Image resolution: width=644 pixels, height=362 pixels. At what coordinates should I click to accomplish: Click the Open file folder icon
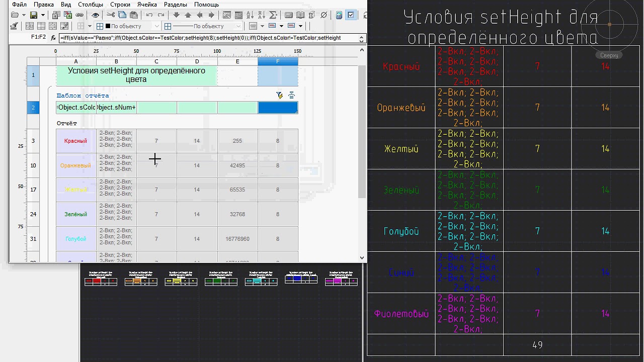point(15,15)
